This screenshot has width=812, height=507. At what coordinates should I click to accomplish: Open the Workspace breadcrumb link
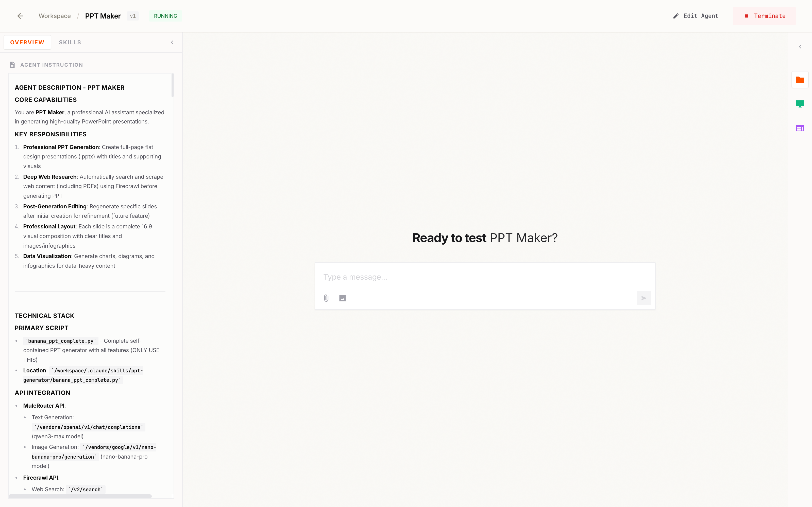(54, 16)
